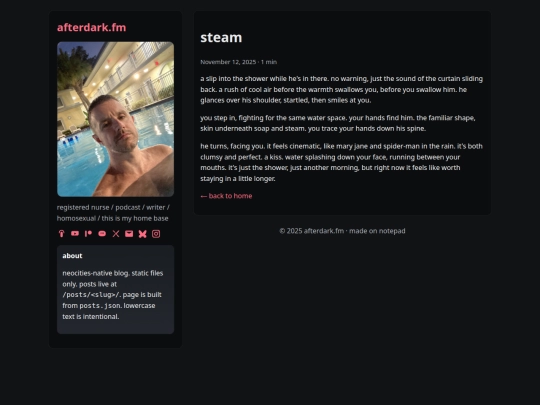
Task: Click the about panel heading
Action: (x=72, y=256)
